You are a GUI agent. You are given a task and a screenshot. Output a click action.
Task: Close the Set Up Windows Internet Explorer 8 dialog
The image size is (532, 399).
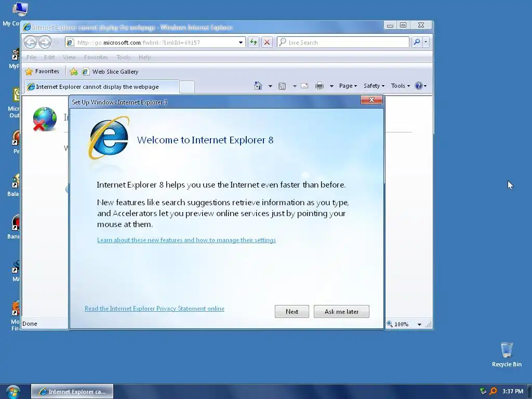click(x=371, y=100)
